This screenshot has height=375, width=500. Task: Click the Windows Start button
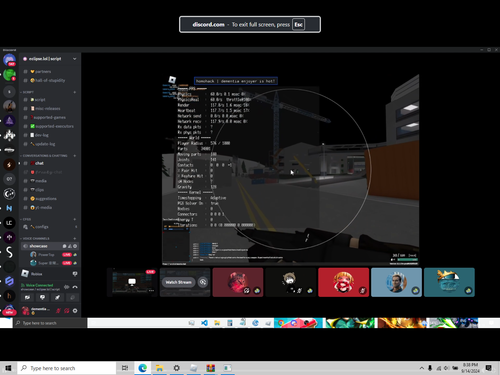coord(8,368)
